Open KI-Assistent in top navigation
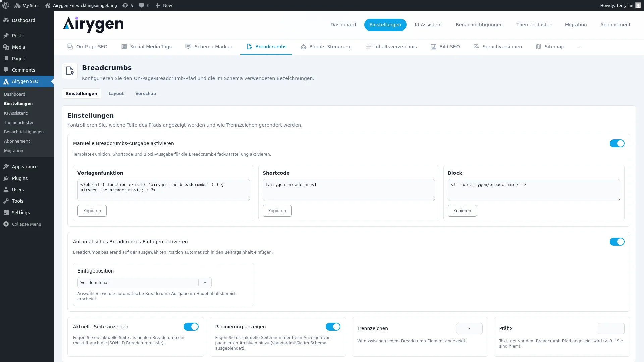Viewport: 644px width, 362px height. pos(428,25)
